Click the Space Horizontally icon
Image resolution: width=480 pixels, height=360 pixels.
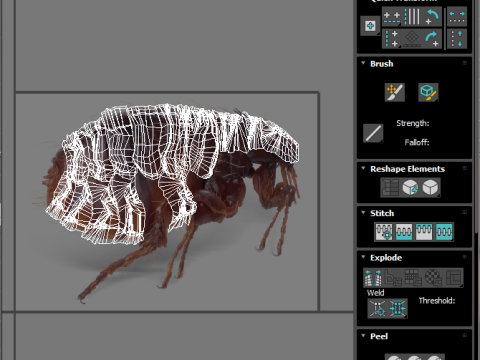[x=457, y=17]
